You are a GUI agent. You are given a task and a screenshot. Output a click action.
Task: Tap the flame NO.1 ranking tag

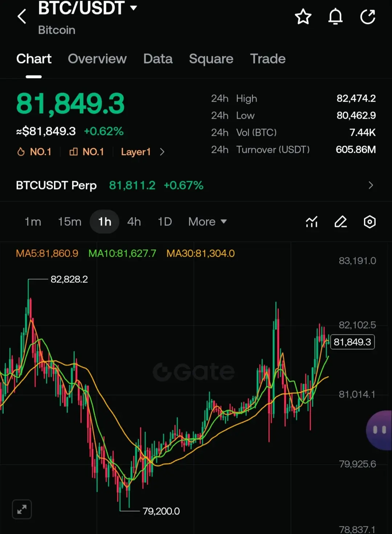pos(34,152)
